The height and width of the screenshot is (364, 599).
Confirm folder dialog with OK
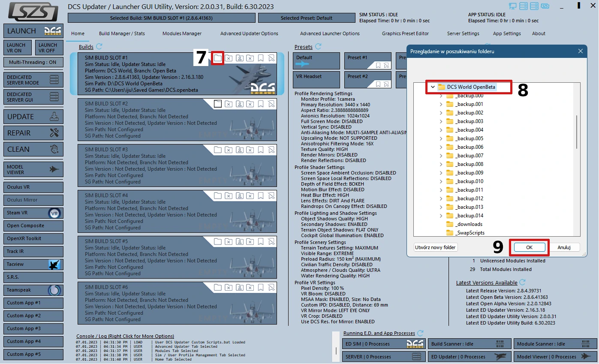(x=529, y=247)
